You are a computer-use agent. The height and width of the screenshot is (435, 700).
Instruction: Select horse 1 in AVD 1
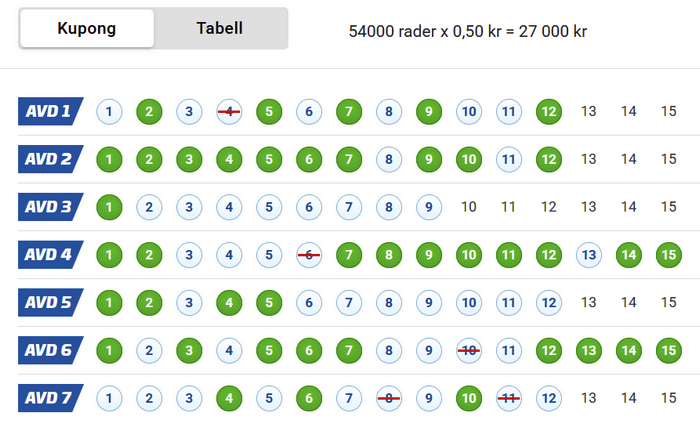(109, 111)
